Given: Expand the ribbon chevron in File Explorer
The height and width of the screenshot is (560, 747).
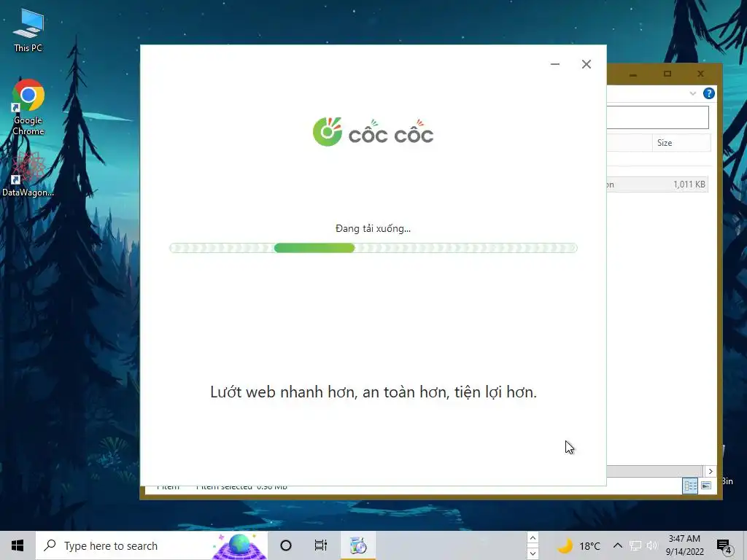Looking at the screenshot, I should [693, 93].
